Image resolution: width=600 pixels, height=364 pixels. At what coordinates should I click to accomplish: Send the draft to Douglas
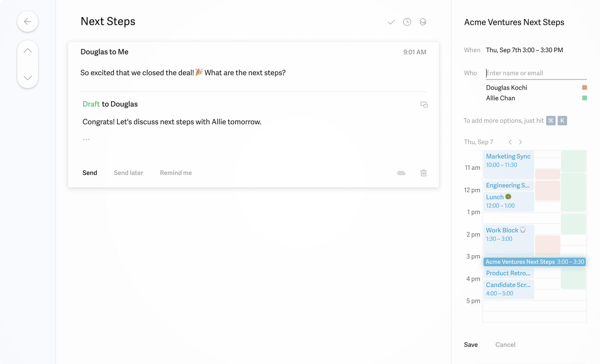tap(90, 173)
